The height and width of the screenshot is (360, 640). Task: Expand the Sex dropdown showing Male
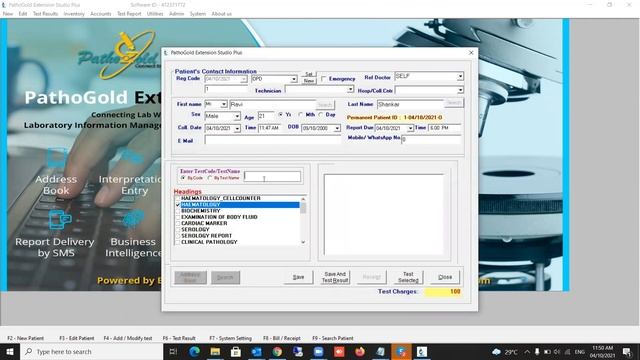point(237,116)
